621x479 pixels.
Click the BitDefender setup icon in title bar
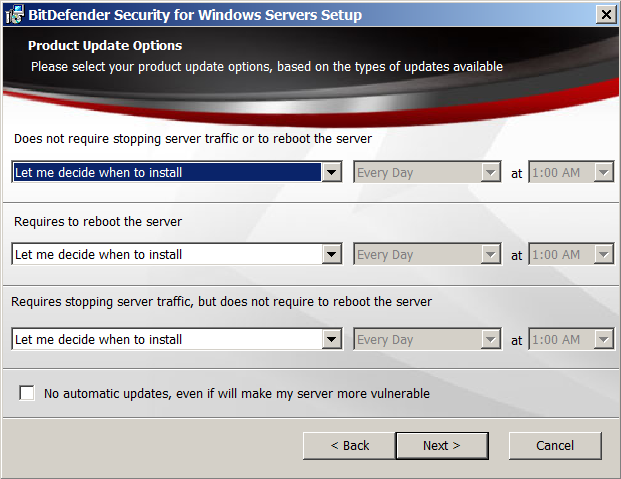(x=15, y=15)
